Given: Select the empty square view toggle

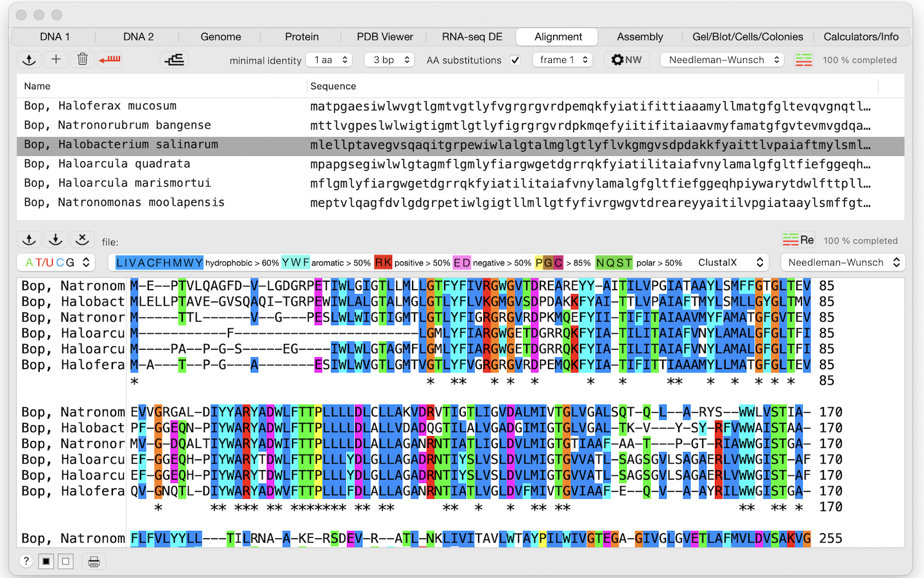Looking at the screenshot, I should 65,562.
